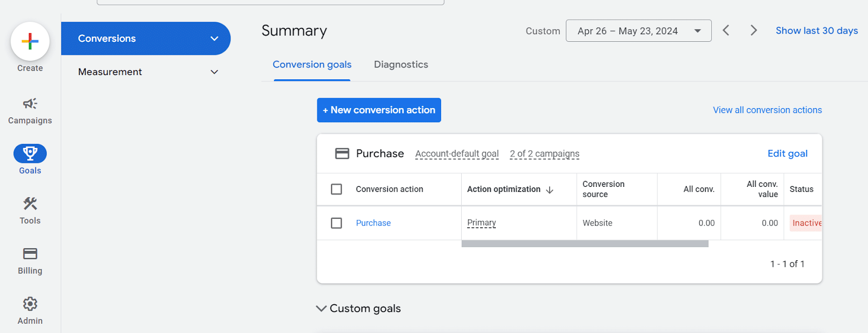Collapse the Conversions sidebar section
868x333 pixels.
point(214,39)
